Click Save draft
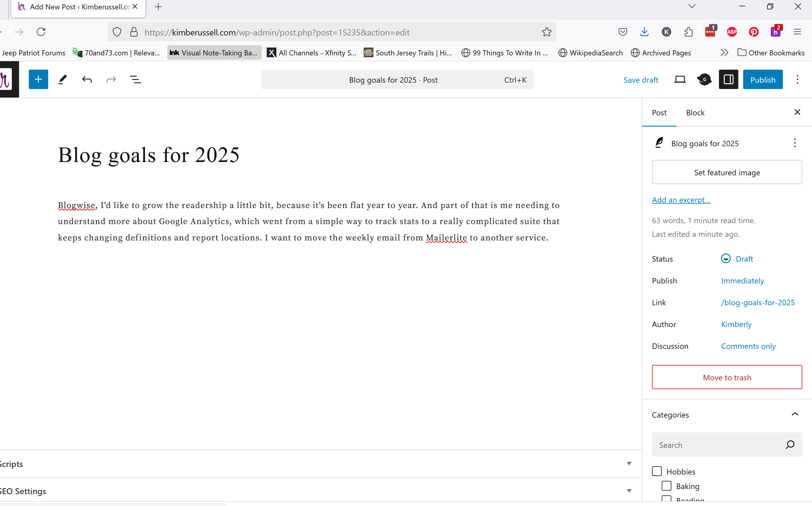Screen dimensions: 812x506 click(x=640, y=80)
